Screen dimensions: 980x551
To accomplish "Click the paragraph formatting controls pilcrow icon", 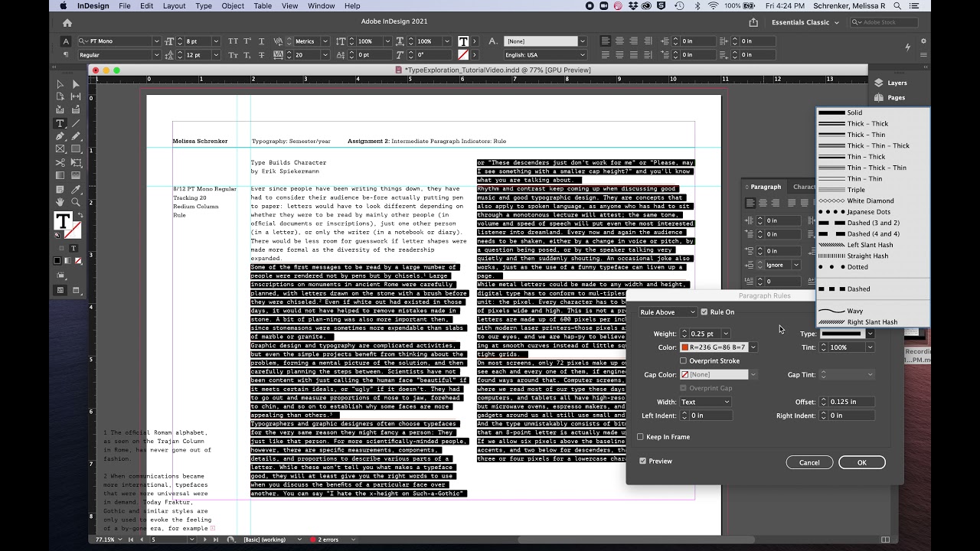I will [x=66, y=55].
